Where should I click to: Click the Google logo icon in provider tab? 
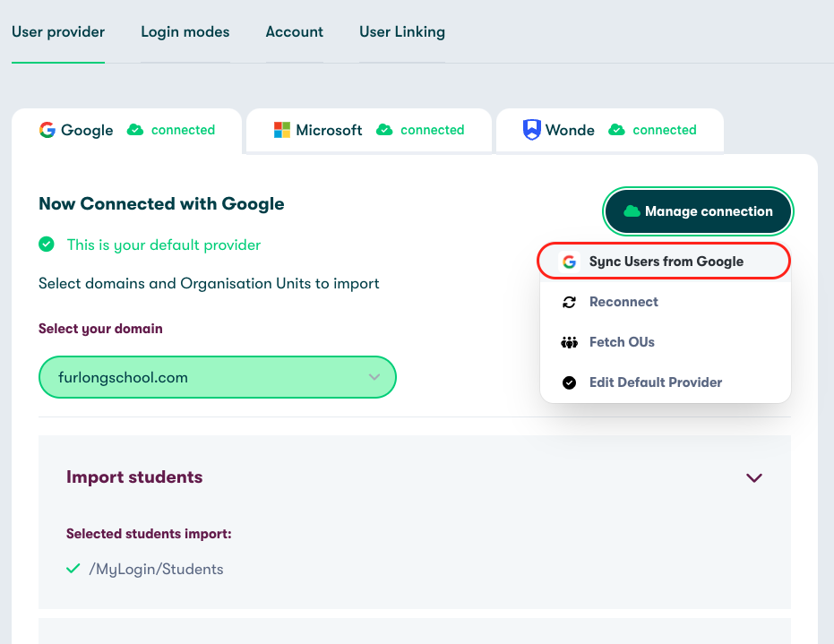coord(47,130)
